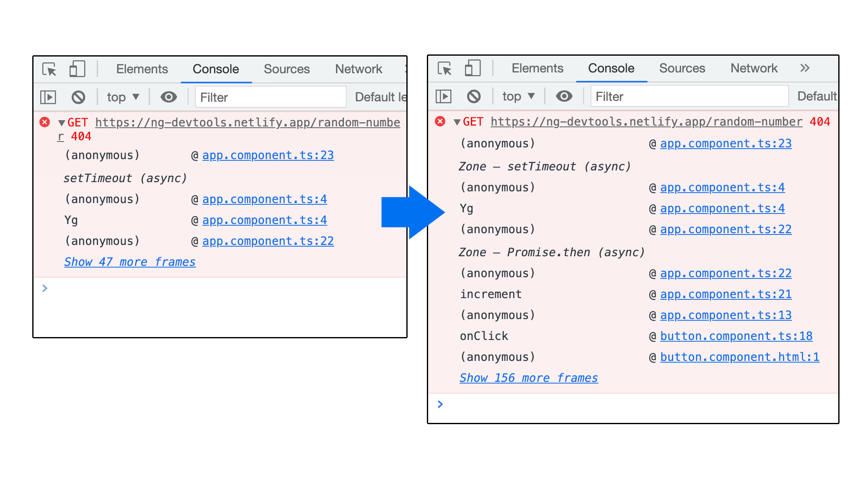The width and height of the screenshot is (868, 479).
Task: Click the inspect element icon
Action: [x=52, y=69]
